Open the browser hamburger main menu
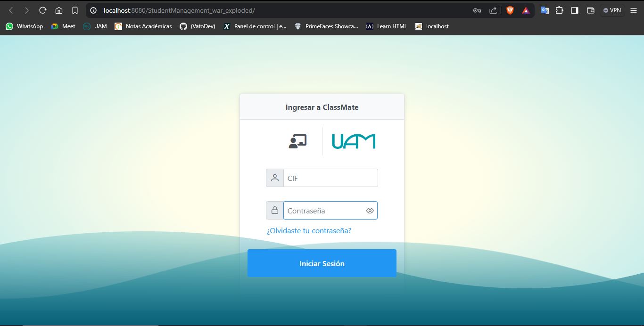This screenshot has height=326, width=644. click(634, 10)
